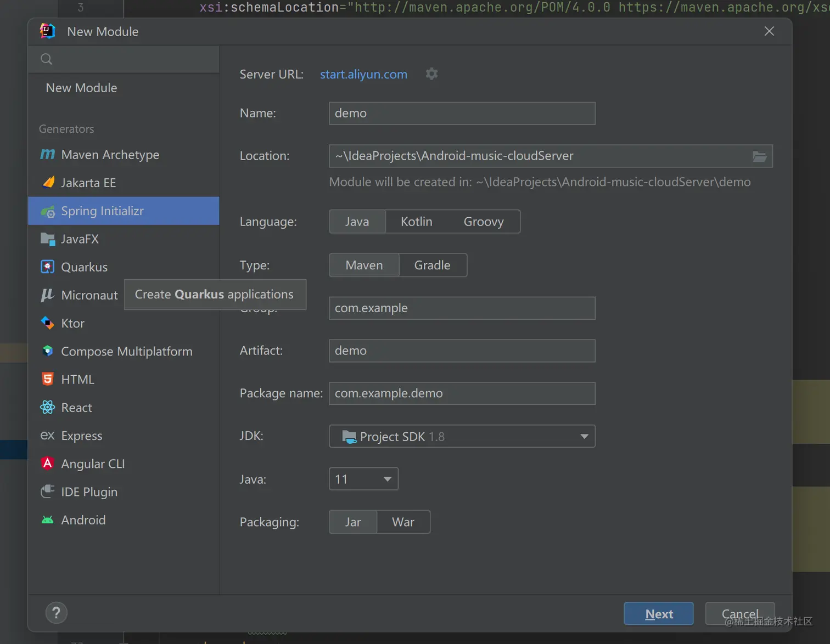Open the start.aliyun.com server URL link
Viewport: 830px width, 644px height.
coord(364,75)
